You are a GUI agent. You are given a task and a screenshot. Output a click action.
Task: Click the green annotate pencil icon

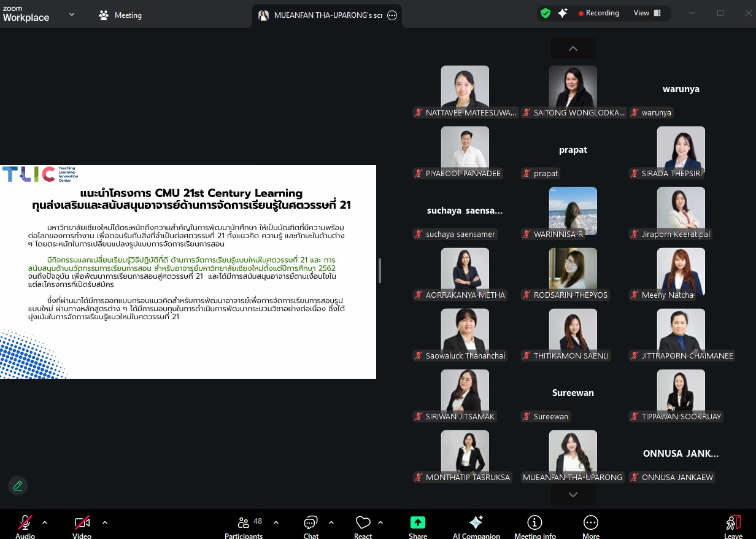18,486
